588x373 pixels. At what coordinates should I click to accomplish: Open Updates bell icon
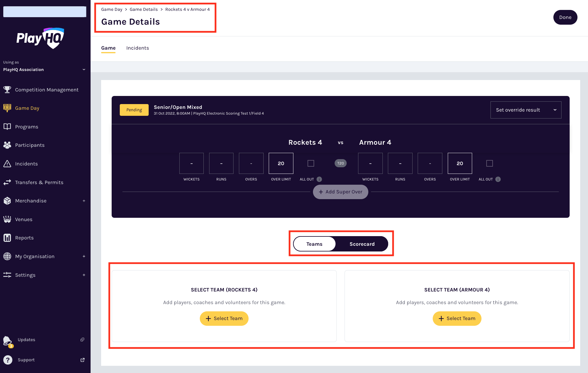pos(8,341)
